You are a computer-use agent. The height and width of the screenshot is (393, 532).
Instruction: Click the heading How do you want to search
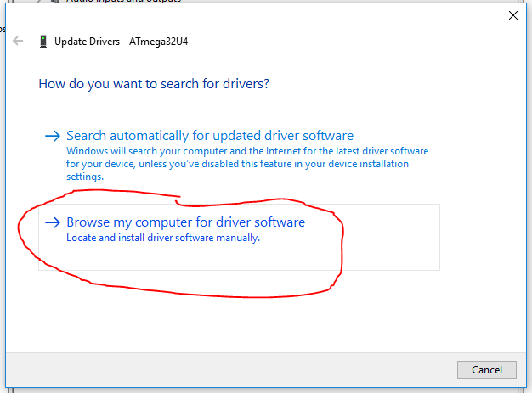(154, 84)
